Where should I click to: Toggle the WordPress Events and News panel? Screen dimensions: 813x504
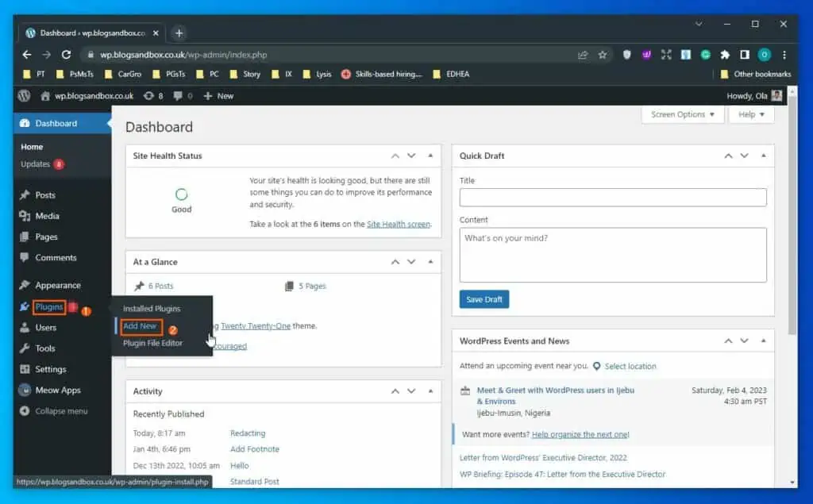pos(763,341)
